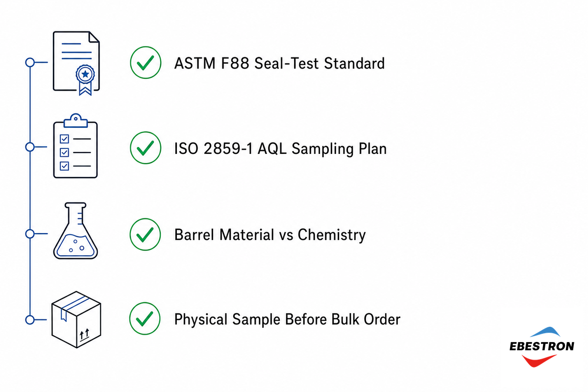Image resolution: width=588 pixels, height=392 pixels.
Task: Select the ISO 2859-1 AQL Sampling Plan text
Action: [x=280, y=148]
